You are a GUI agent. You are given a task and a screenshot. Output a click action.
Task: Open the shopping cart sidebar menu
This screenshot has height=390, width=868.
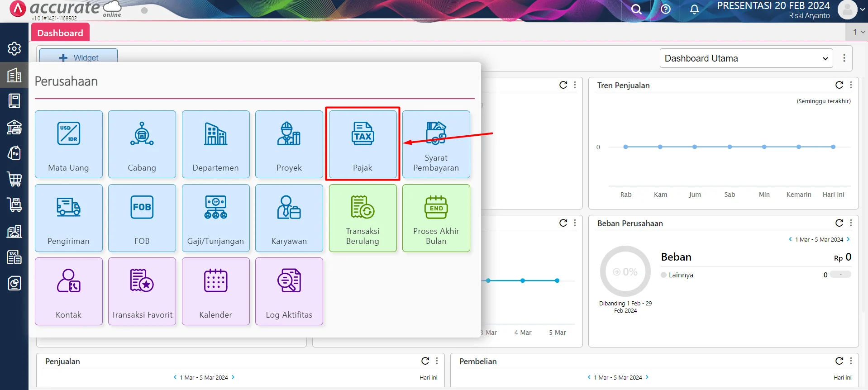point(14,179)
